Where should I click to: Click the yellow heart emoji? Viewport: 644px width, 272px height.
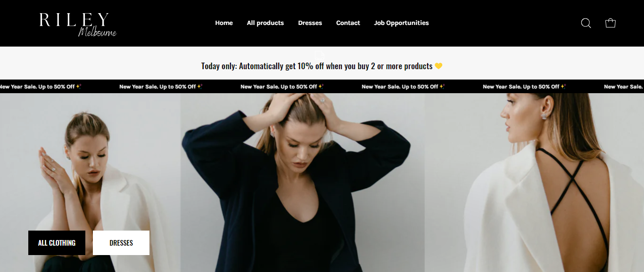[438, 66]
